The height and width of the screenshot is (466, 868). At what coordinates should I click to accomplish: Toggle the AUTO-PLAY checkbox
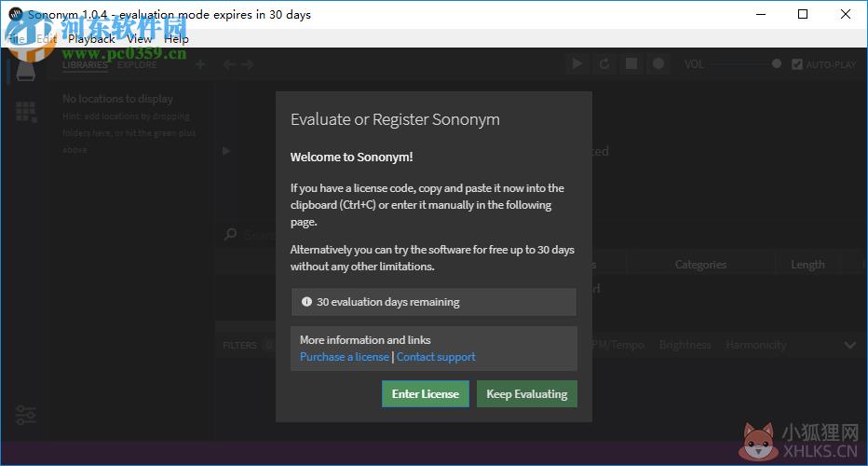tap(797, 64)
